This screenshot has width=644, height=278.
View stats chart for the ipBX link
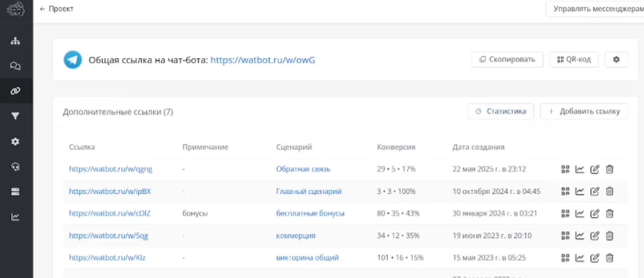(x=580, y=191)
